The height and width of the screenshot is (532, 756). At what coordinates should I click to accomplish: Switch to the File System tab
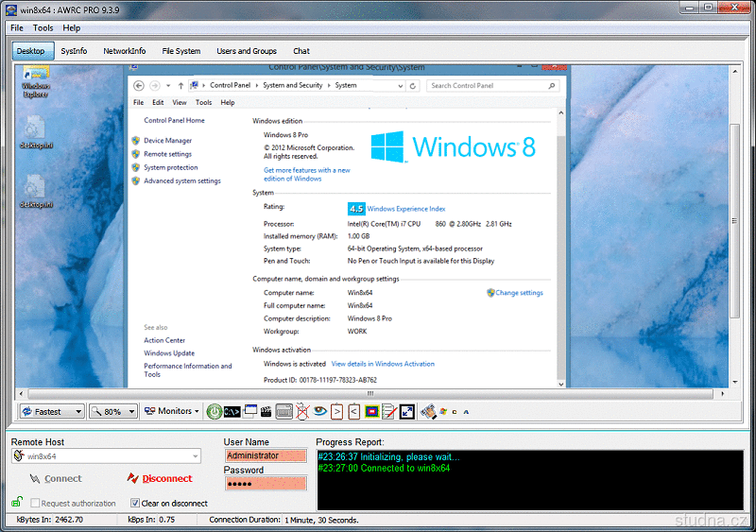[x=180, y=51]
